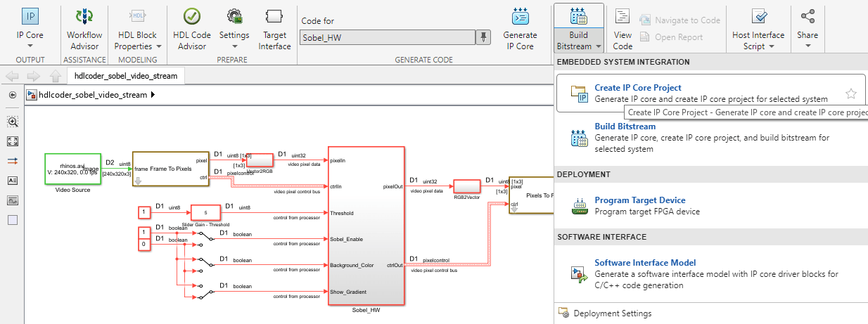Expand the breadcrumb path arrow
The image size is (868, 324).
[x=153, y=95]
